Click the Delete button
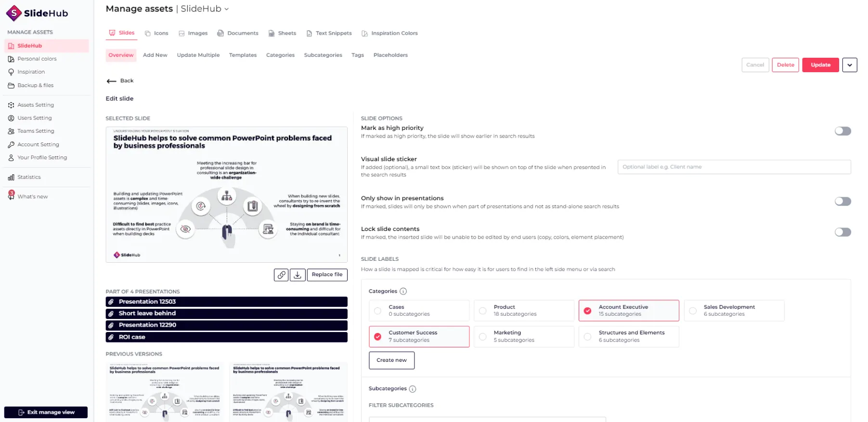 tap(785, 65)
